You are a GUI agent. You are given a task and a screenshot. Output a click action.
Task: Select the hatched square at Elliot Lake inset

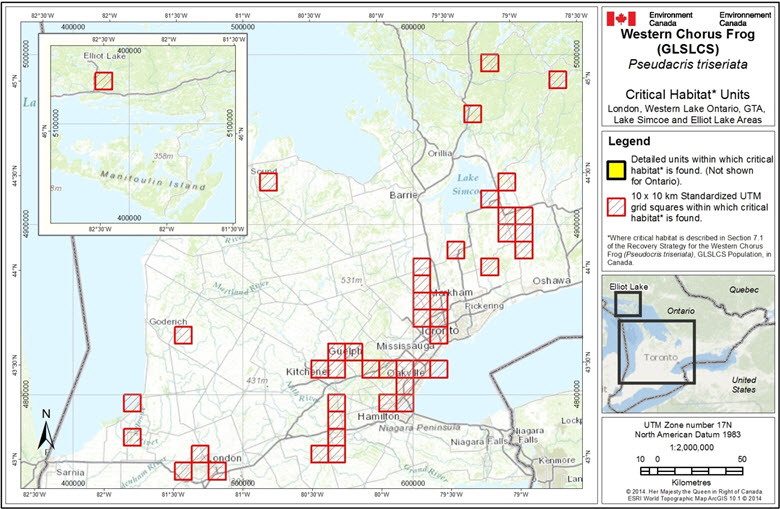(104, 81)
